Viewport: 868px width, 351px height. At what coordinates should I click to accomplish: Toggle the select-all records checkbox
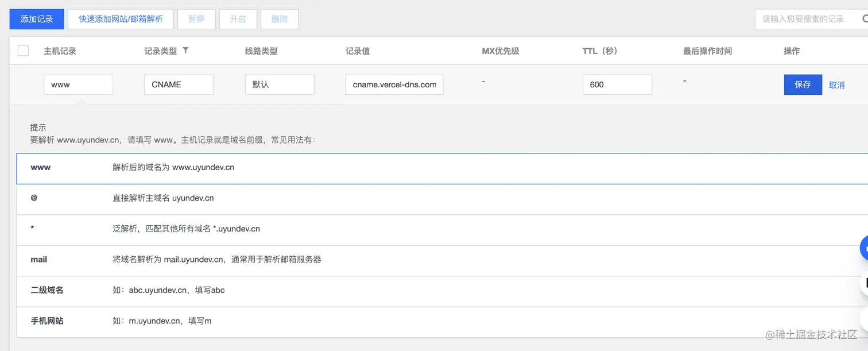[x=23, y=51]
